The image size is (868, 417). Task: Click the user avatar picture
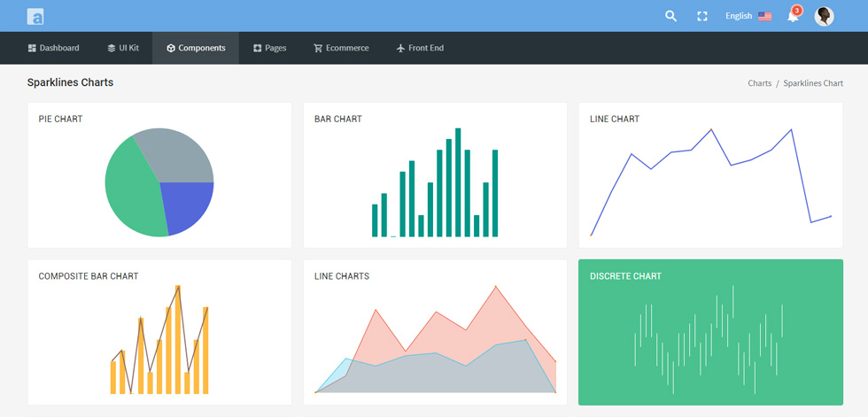point(824,16)
